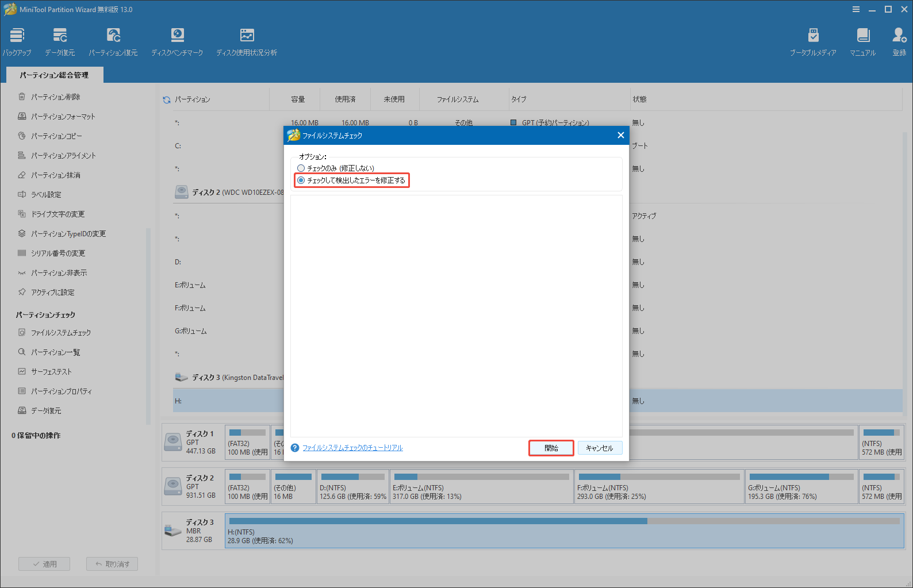Click キャンセル button in dialog

click(600, 448)
